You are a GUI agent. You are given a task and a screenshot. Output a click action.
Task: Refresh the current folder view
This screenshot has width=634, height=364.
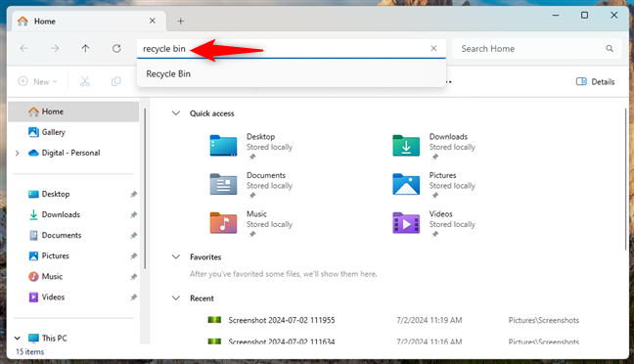(116, 49)
